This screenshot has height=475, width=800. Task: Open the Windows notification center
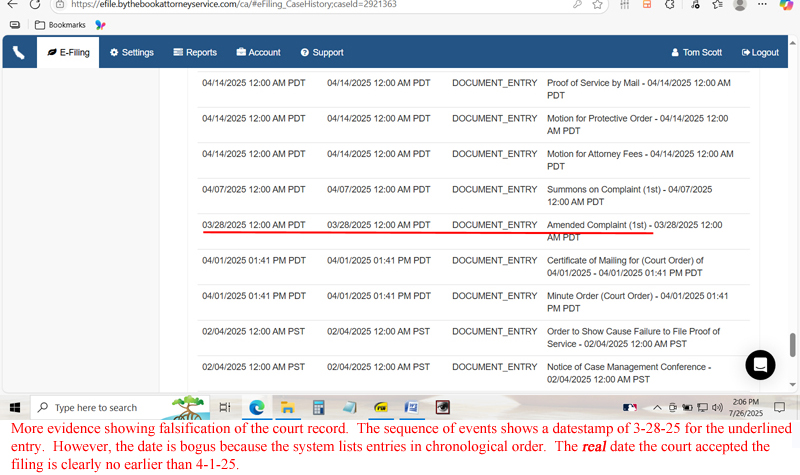[x=779, y=407]
